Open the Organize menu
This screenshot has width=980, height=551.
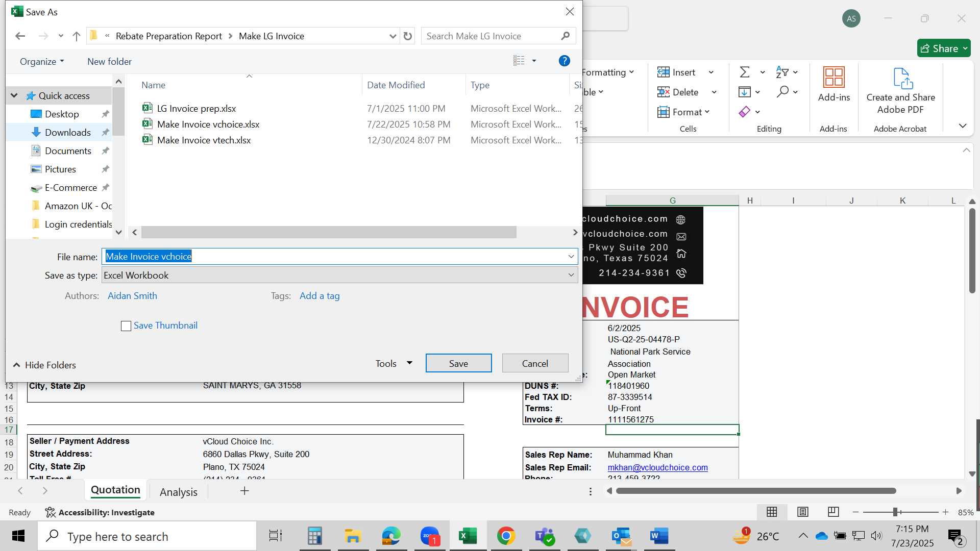tap(42, 62)
